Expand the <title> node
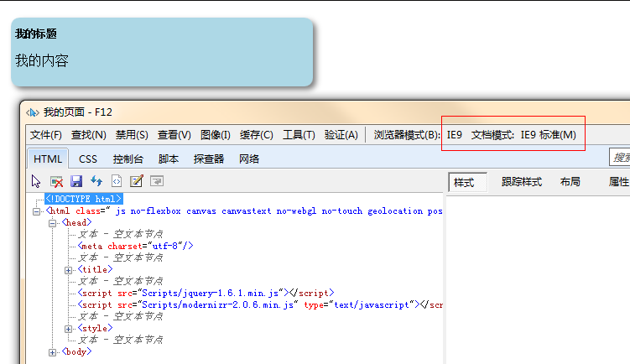630x364 pixels. (69, 270)
